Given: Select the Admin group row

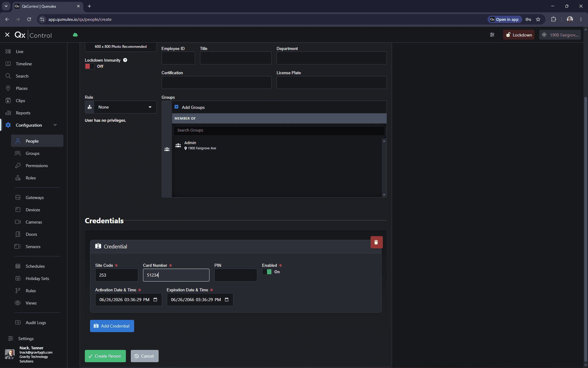Looking at the screenshot, I should tap(277, 145).
